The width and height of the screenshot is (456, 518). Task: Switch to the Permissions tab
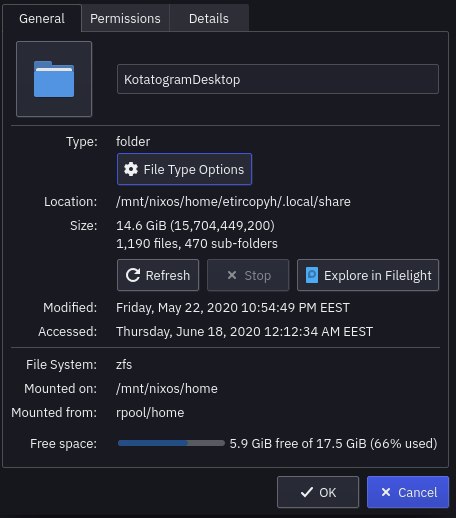pos(125,18)
